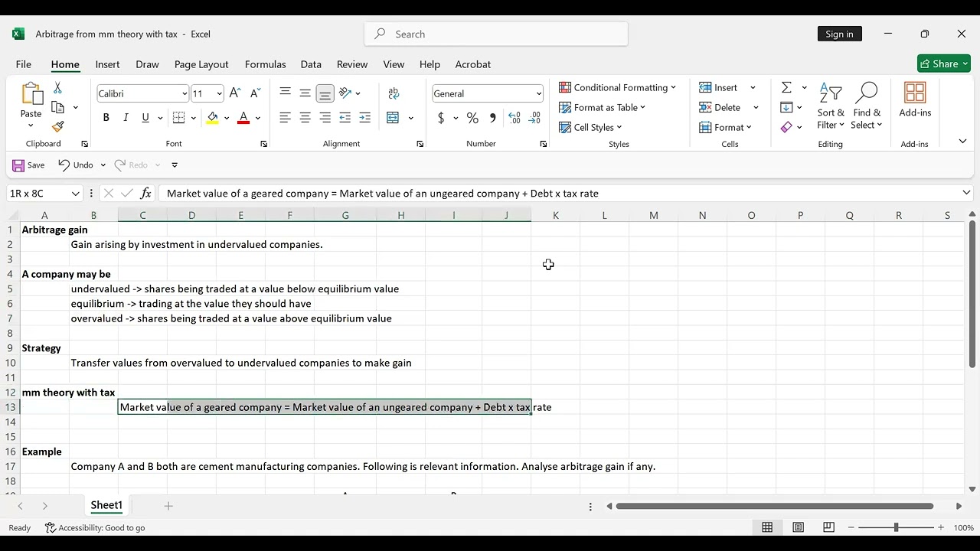Switch to the Data tab
Viewport: 980px width, 551px height.
point(311,64)
